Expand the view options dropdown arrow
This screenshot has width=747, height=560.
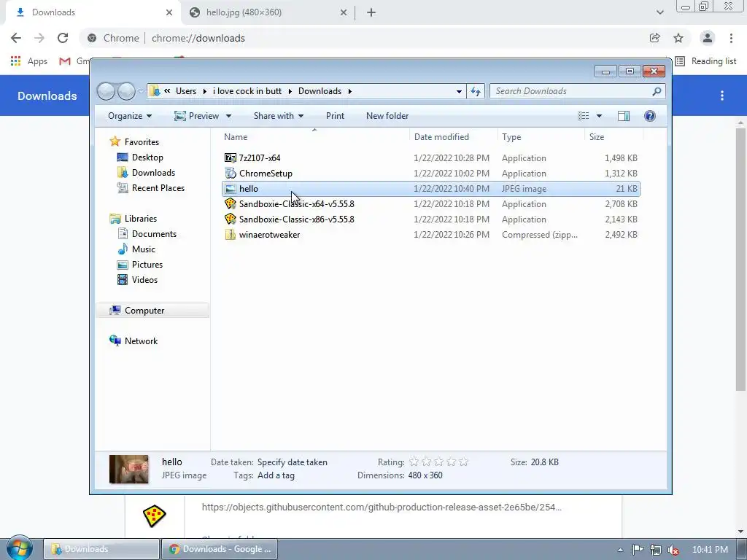600,116
